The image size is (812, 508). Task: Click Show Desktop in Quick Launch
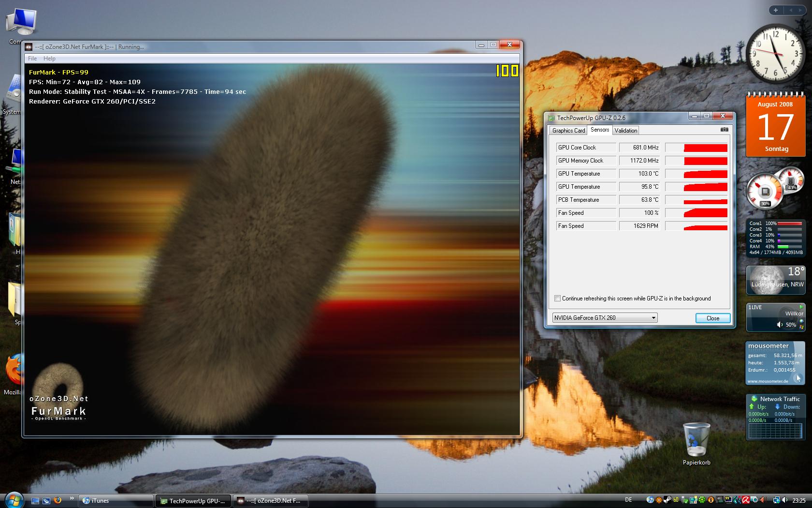point(35,501)
